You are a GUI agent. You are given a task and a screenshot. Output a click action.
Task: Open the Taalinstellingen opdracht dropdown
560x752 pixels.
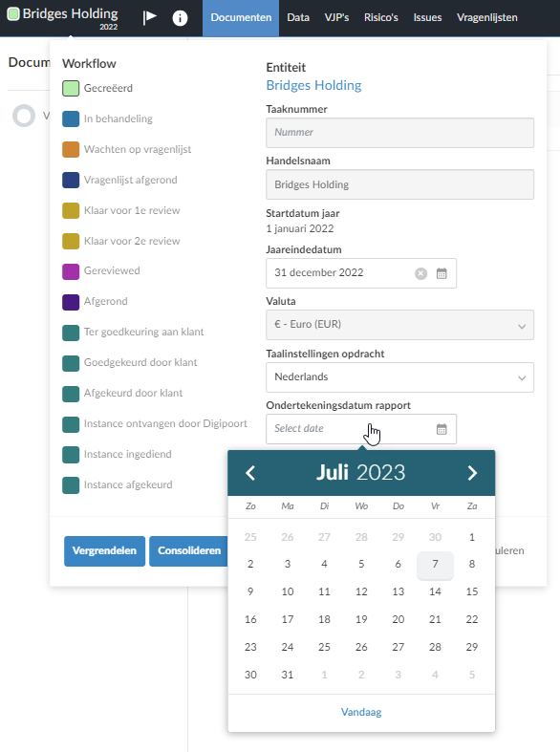[x=399, y=377]
